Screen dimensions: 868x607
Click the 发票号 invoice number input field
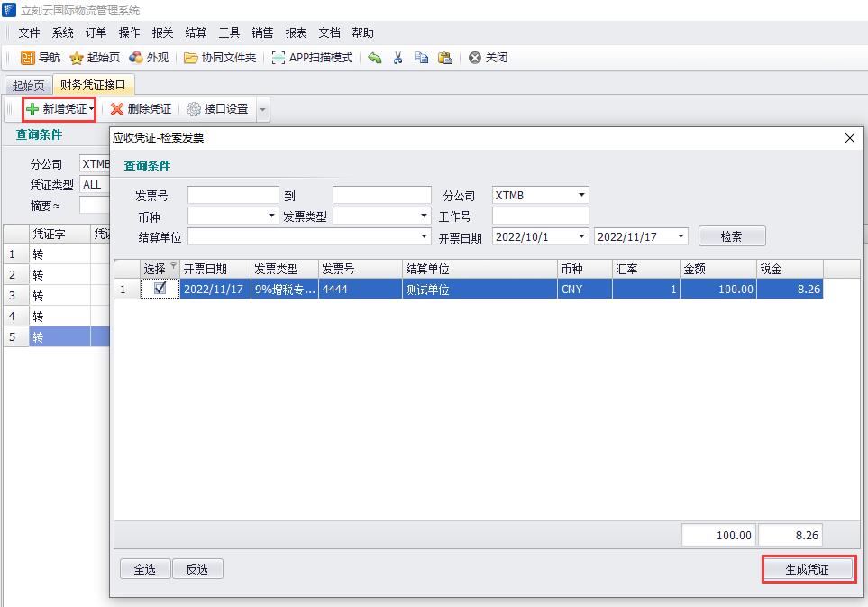[x=233, y=195]
